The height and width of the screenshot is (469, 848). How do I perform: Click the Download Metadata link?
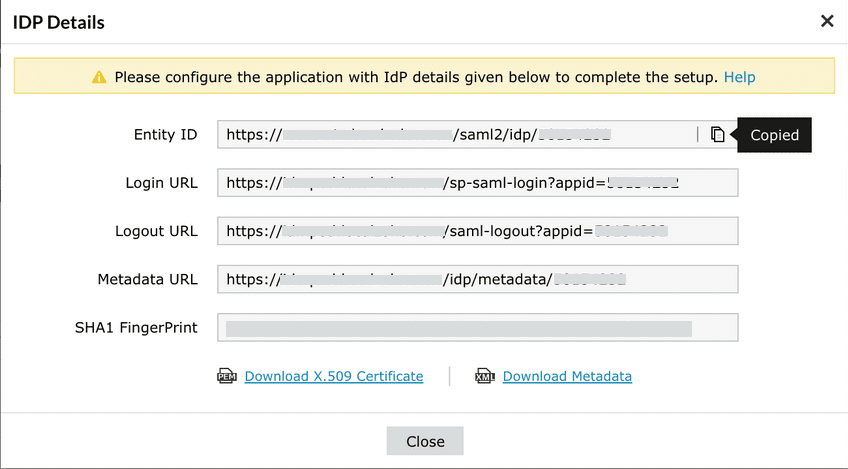(x=567, y=376)
